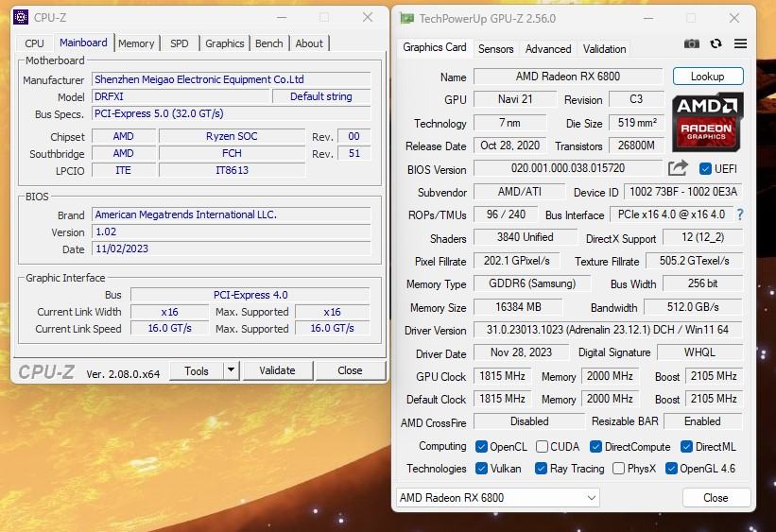This screenshot has height=532, width=776.
Task: Click the BIOS Version value 1.02
Action: click(x=232, y=232)
